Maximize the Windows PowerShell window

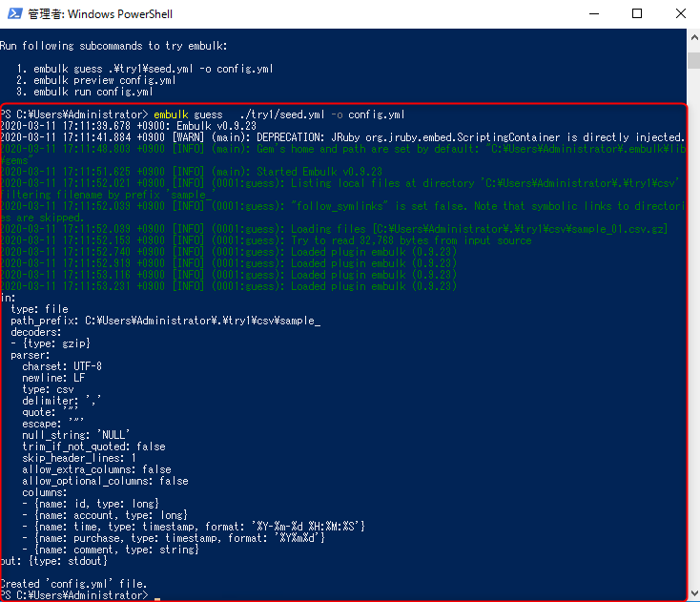pyautogui.click(x=637, y=14)
